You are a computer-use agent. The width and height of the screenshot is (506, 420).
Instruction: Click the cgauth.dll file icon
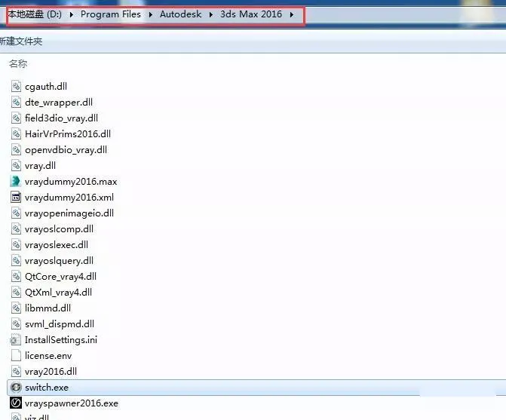coord(16,86)
